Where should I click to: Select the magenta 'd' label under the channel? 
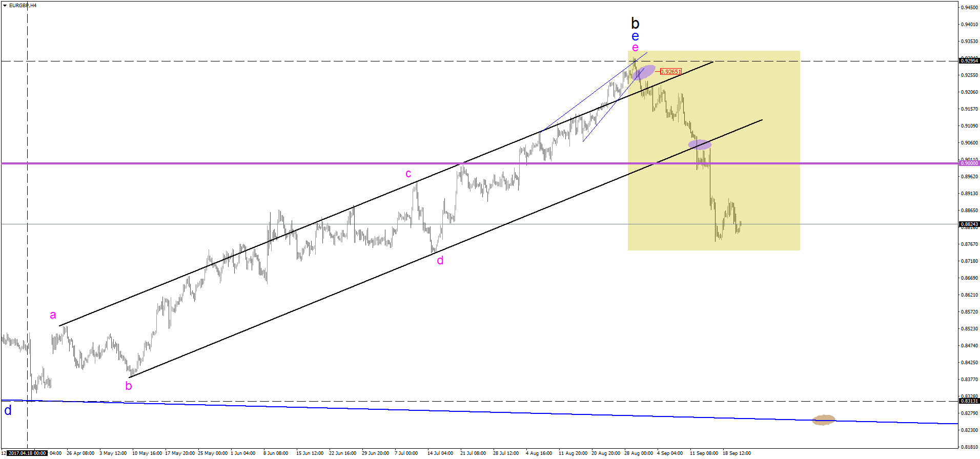pyautogui.click(x=440, y=261)
